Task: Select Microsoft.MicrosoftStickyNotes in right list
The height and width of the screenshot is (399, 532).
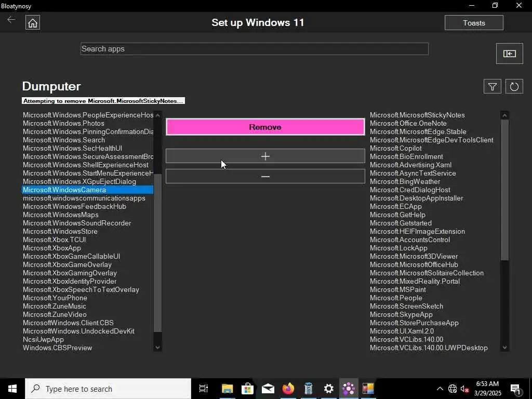Action: [x=417, y=115]
